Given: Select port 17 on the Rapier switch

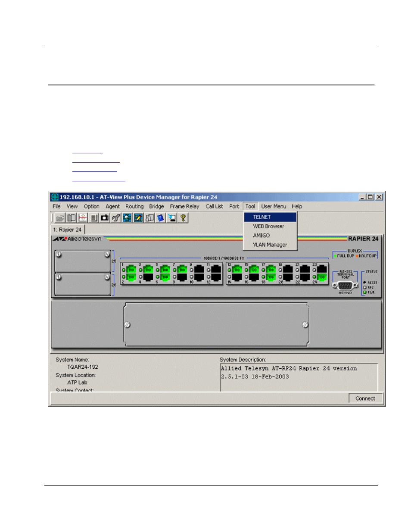Looking at the screenshot, I should point(271,270).
